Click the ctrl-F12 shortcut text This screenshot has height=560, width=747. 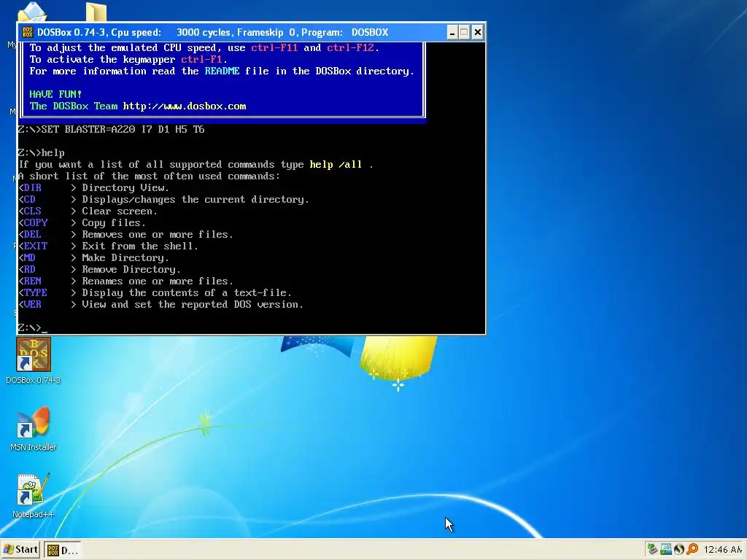350,47
